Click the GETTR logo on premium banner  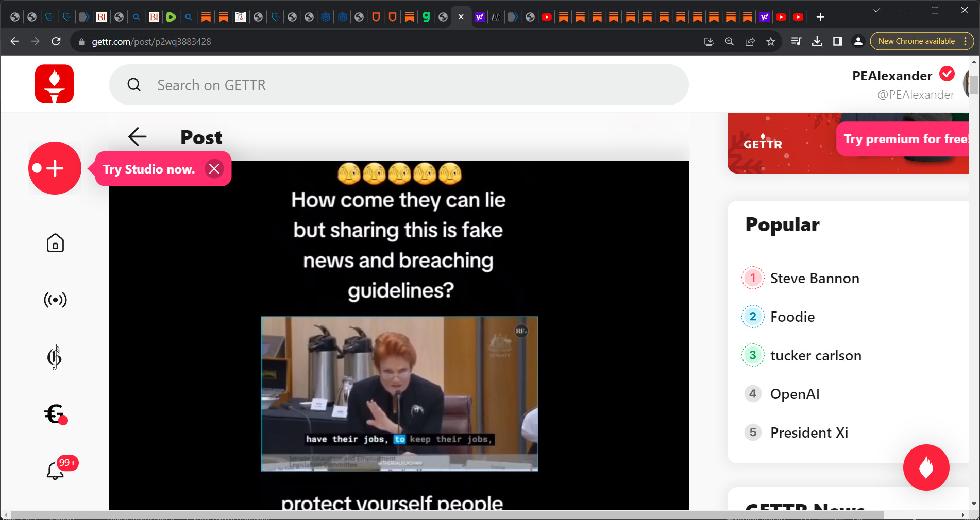tap(763, 142)
